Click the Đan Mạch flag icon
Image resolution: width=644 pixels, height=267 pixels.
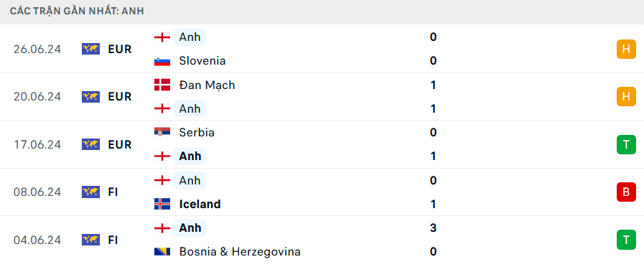(162, 85)
